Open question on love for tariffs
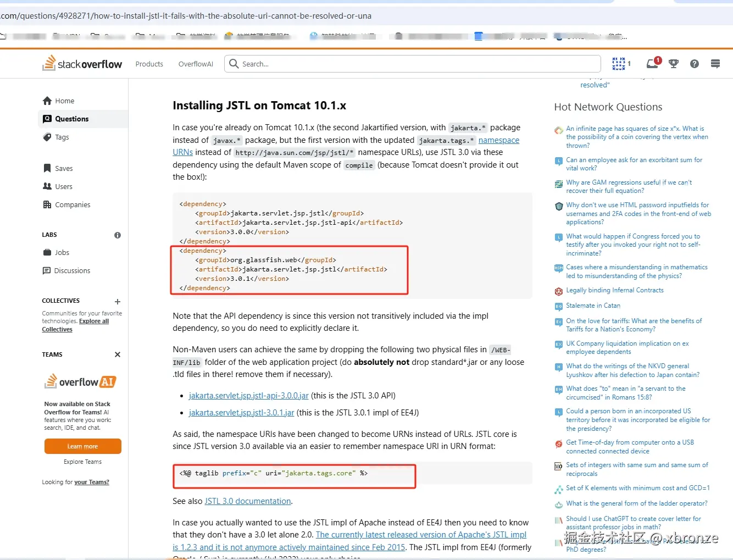 point(634,325)
